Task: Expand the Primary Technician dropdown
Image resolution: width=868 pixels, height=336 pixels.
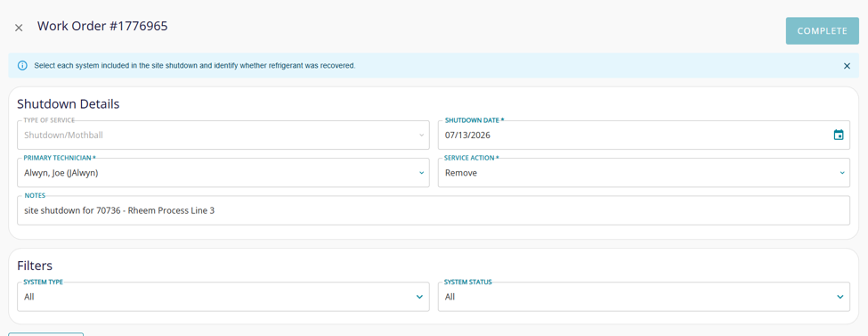Action: 223,172
